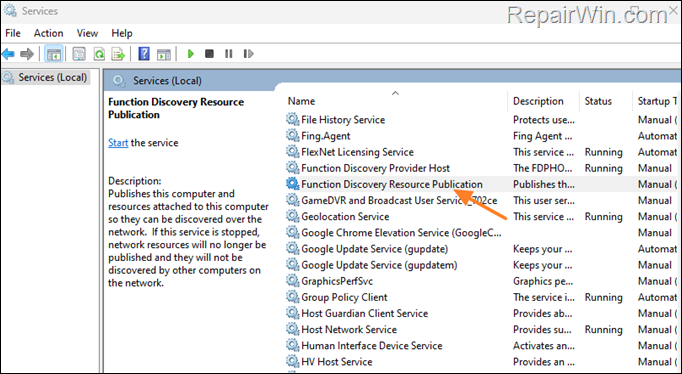Click 'Publishes th...' description cell
The width and height of the screenshot is (682, 374).
[544, 184]
